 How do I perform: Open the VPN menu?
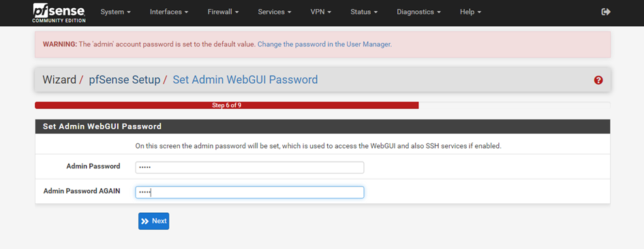pyautogui.click(x=321, y=12)
